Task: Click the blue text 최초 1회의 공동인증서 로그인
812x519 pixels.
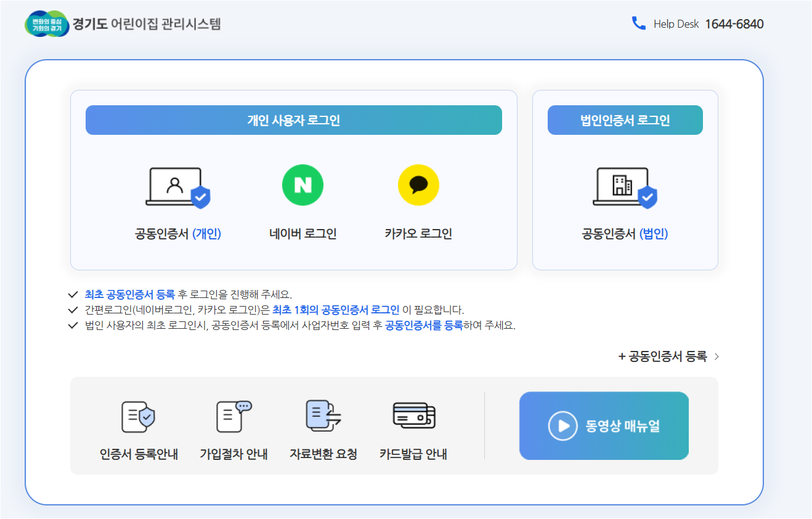Action: pos(336,310)
